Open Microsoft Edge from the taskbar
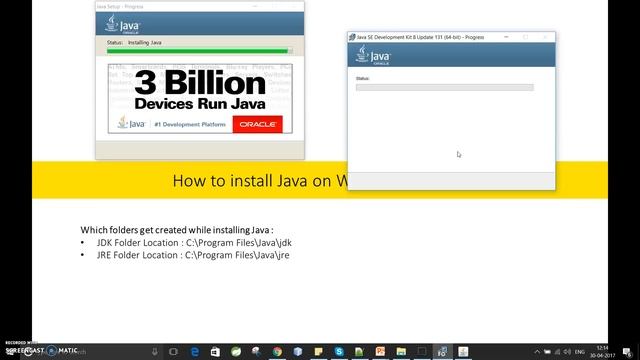Screen dimensions: 640x360 coord(195,351)
